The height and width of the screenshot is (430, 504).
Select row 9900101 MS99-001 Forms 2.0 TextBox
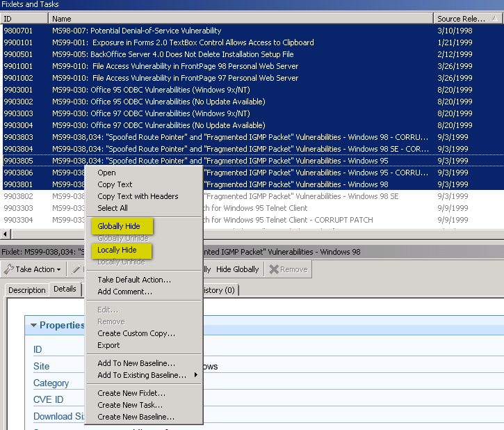(x=252, y=42)
